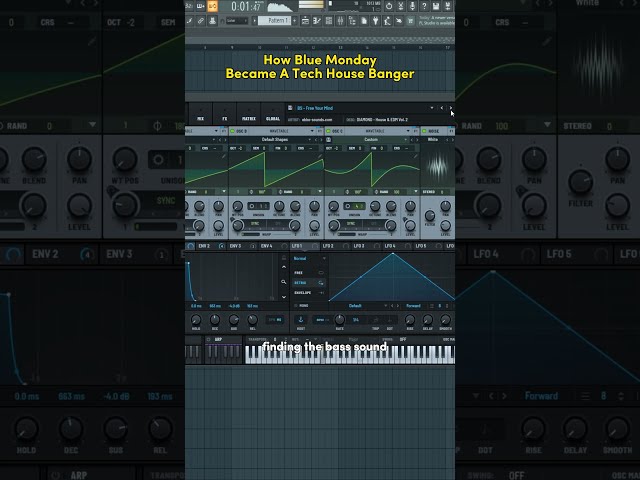Viewport: 640px width, 480px height.
Task: Click the question mark help icon
Action: pyautogui.click(x=424, y=6)
